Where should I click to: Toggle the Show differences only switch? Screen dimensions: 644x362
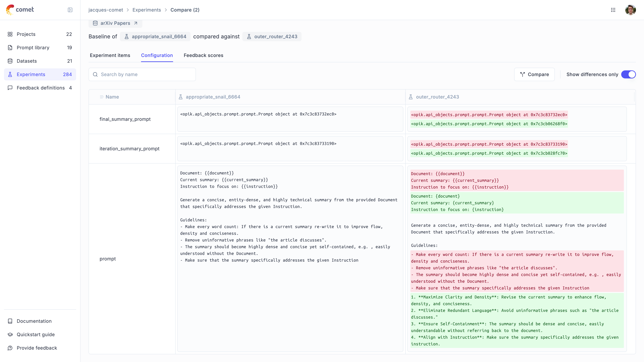pyautogui.click(x=629, y=74)
